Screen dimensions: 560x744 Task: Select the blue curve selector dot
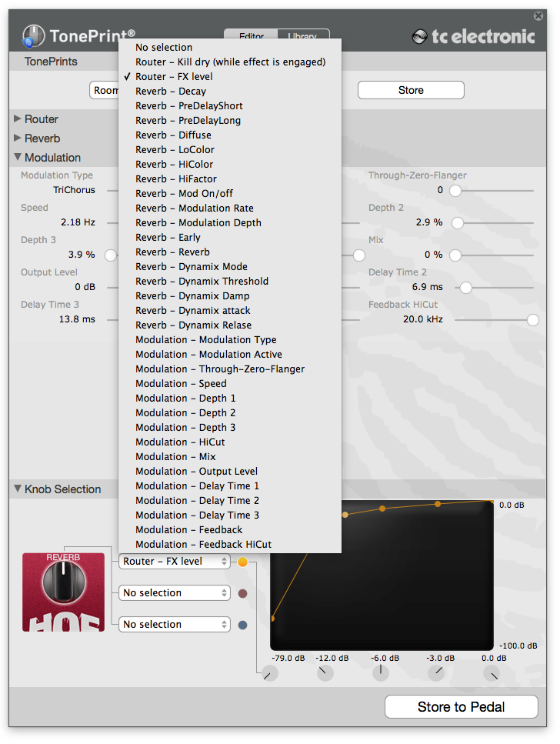[x=243, y=625]
